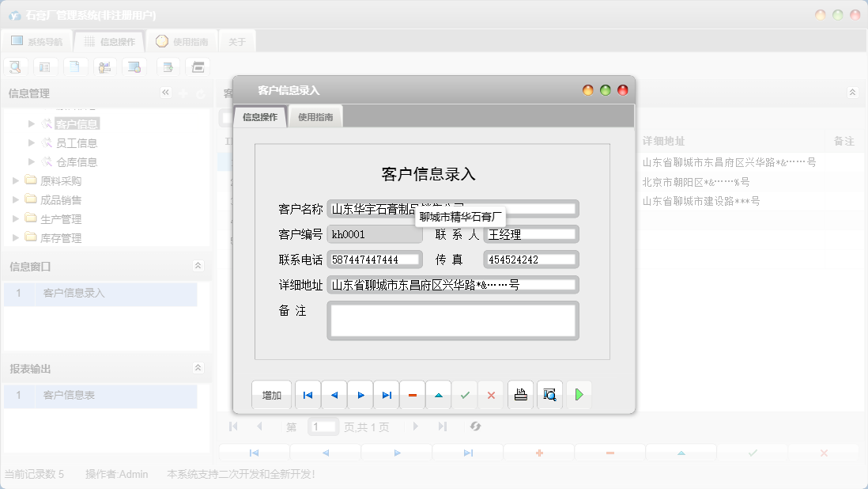Viewport: 868px width, 489px height.
Task: Execute with the green play arrow icon
Action: [x=579, y=394]
